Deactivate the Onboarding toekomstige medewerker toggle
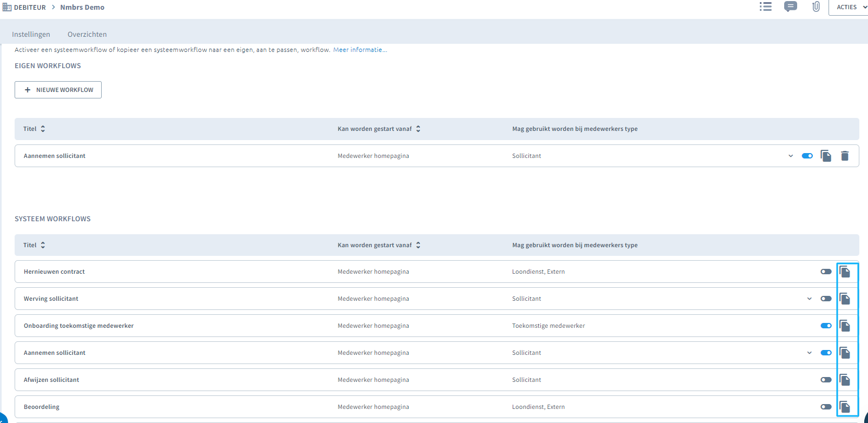 coord(826,326)
